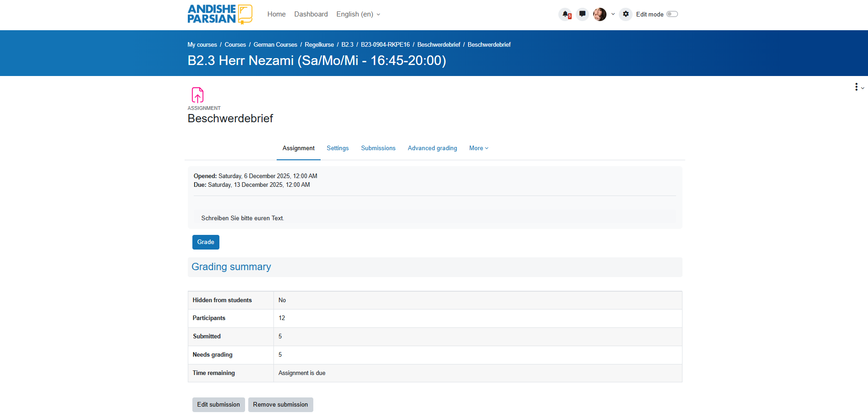The image size is (868, 413).
Task: Expand the More tab dropdown
Action: tap(479, 148)
